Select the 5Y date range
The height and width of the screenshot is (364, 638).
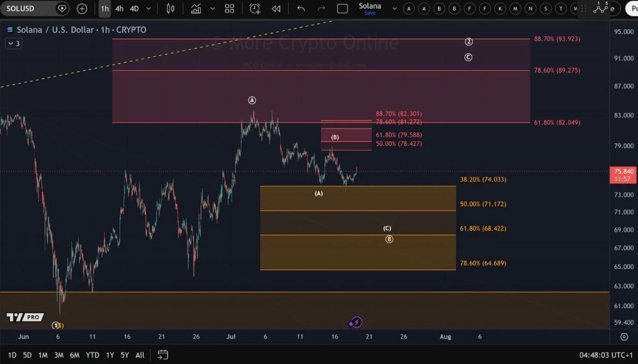[124, 355]
